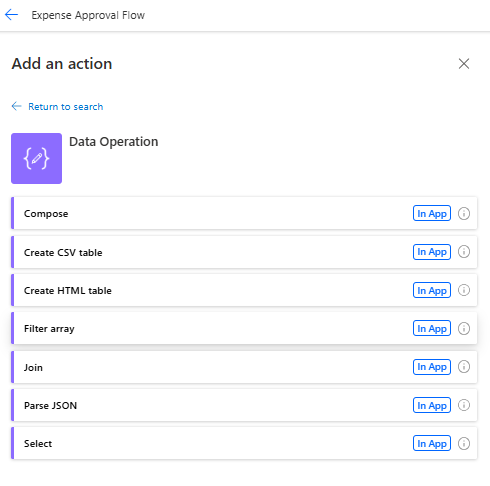Image resolution: width=490 pixels, height=486 pixels.
Task: Go back using the top-left arrow
Action: point(11,15)
